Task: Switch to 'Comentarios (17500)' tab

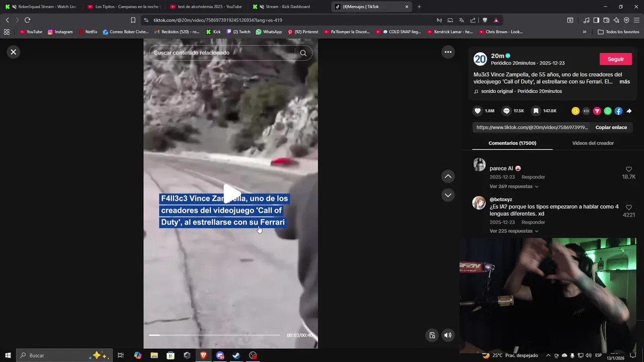Action: click(512, 143)
